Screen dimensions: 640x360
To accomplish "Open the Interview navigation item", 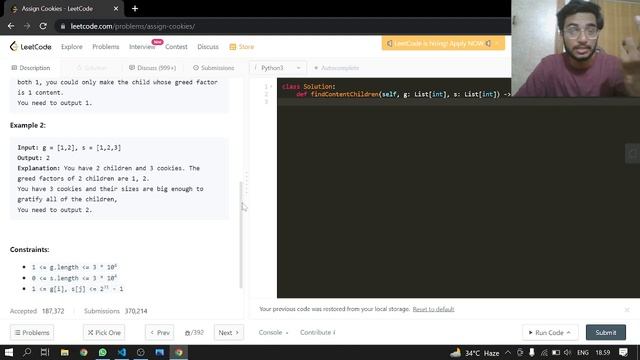I will (142, 47).
